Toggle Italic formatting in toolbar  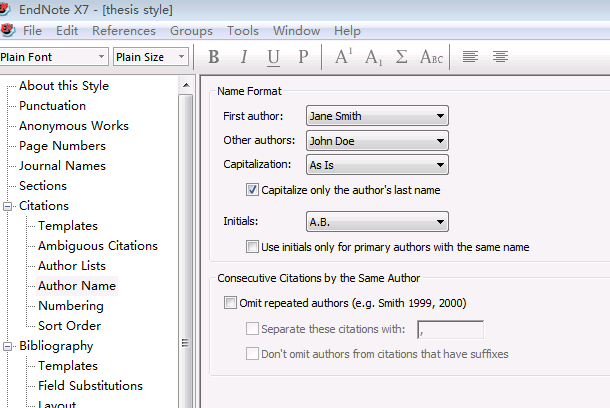244,57
